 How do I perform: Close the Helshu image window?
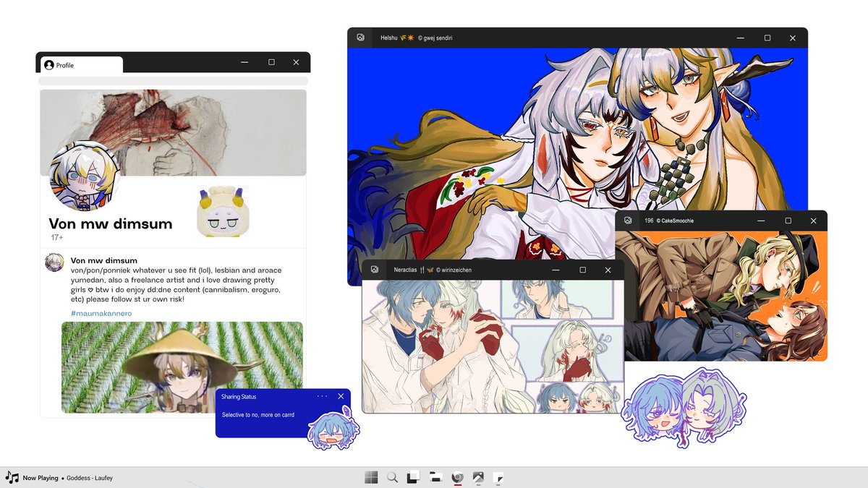pos(793,38)
